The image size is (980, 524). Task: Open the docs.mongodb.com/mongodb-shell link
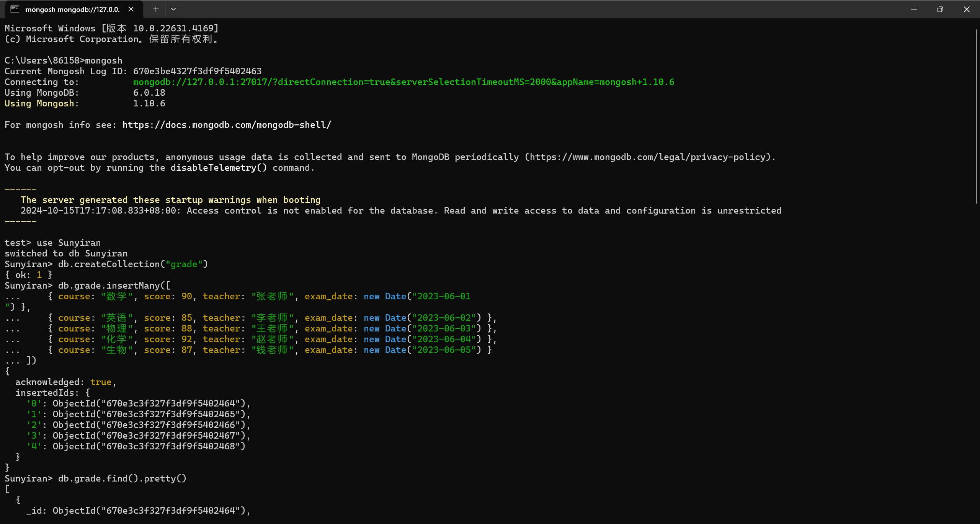[x=227, y=125]
